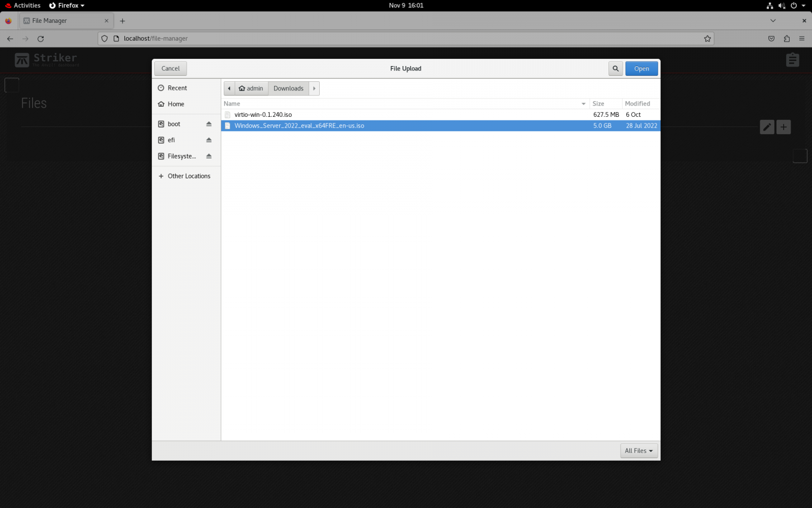Image resolution: width=812 pixels, height=508 pixels.
Task: Eject the boot volume
Action: [x=209, y=124]
